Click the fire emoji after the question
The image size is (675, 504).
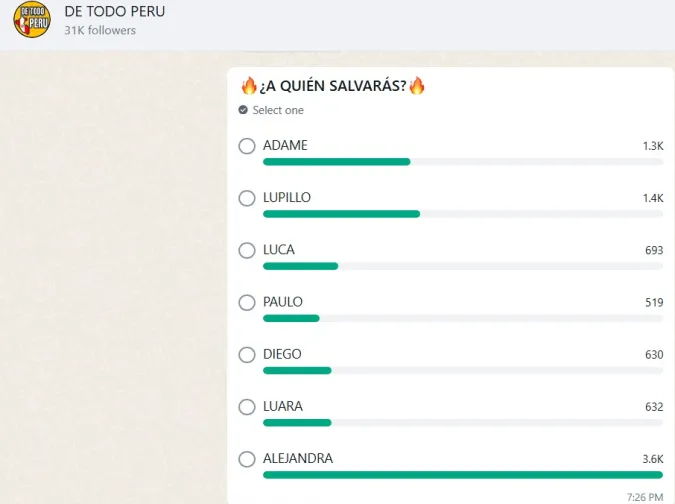click(x=416, y=86)
